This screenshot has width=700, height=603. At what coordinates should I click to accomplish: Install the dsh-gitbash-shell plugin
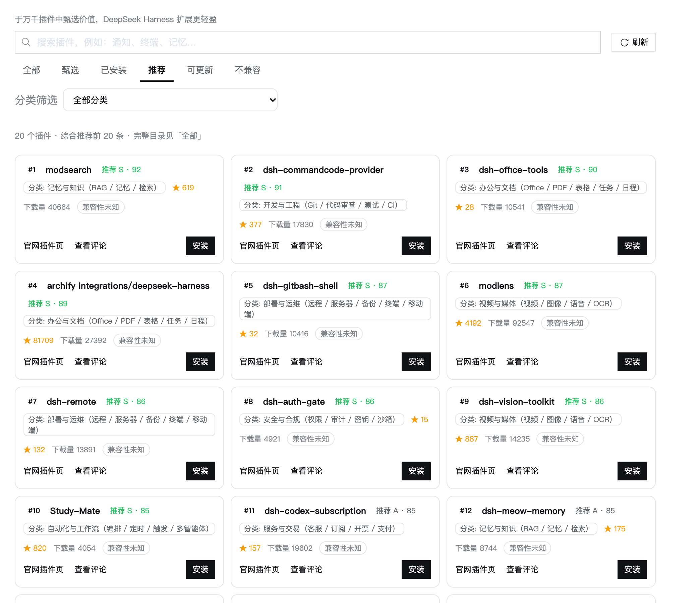[x=416, y=362]
